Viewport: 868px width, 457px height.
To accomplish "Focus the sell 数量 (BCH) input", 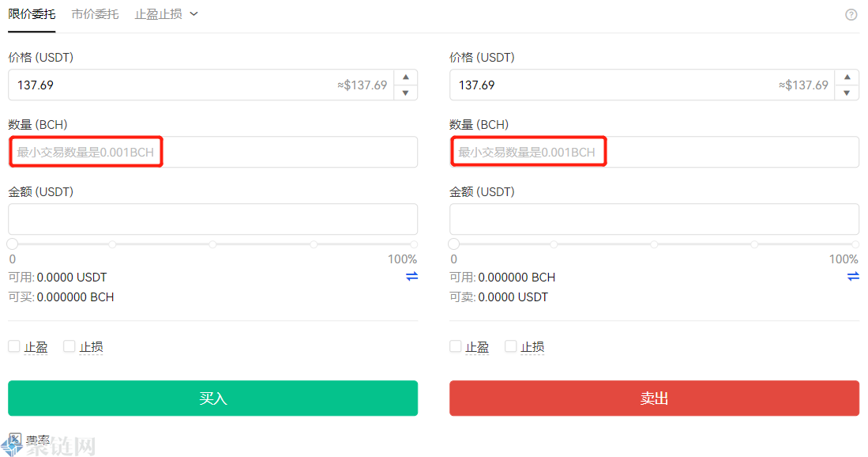I will pos(654,152).
